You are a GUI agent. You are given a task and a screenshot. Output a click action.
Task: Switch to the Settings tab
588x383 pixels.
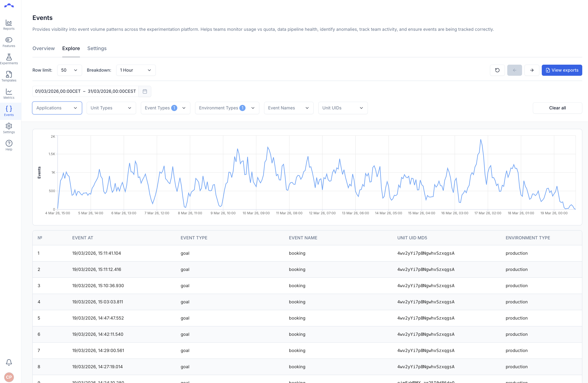tap(97, 48)
